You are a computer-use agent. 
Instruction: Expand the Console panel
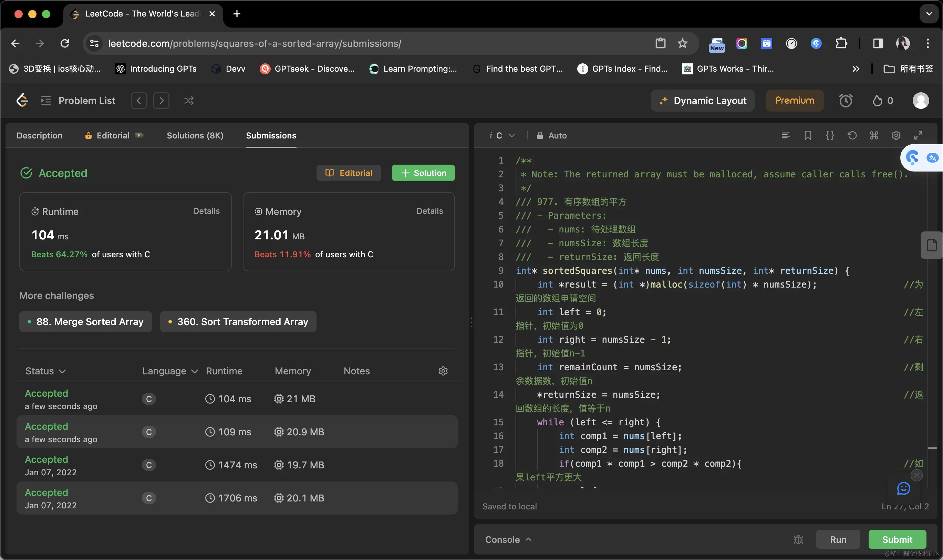[508, 540]
